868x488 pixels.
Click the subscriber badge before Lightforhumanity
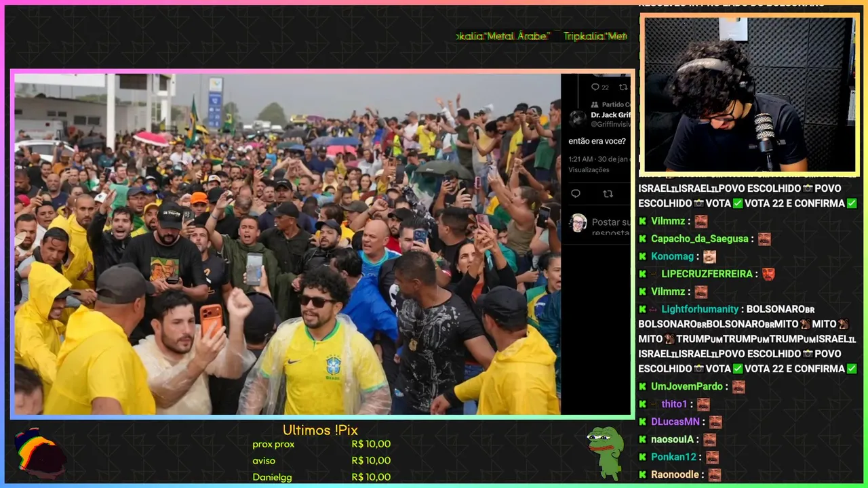pyautogui.click(x=654, y=309)
